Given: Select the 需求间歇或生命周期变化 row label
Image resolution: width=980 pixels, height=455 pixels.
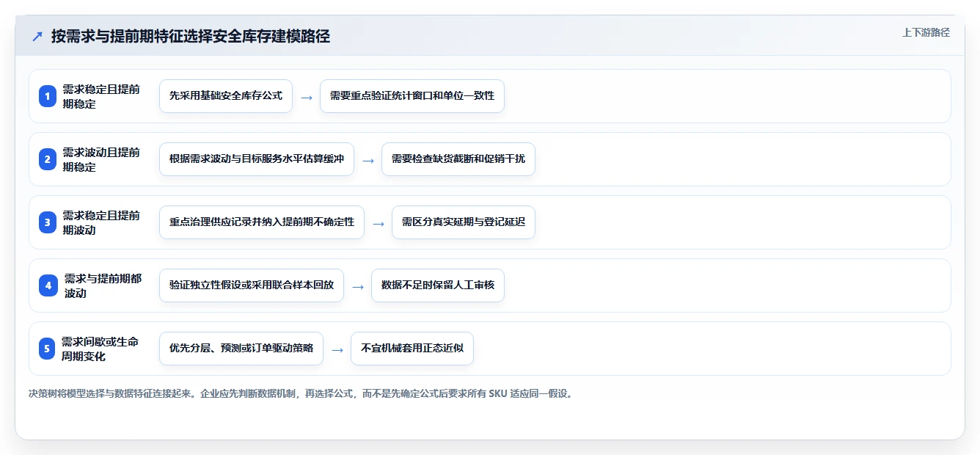Looking at the screenshot, I should tap(100, 349).
